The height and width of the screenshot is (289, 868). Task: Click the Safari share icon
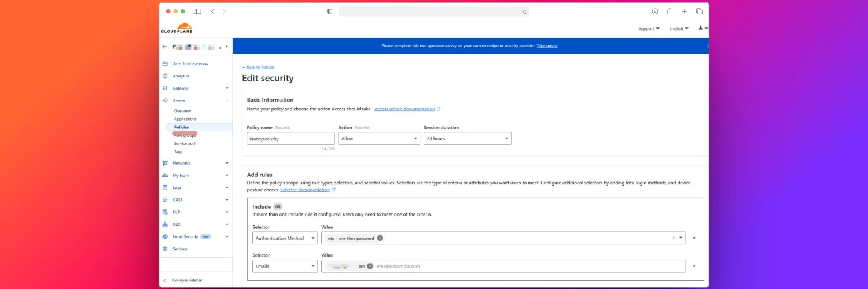pos(670,12)
